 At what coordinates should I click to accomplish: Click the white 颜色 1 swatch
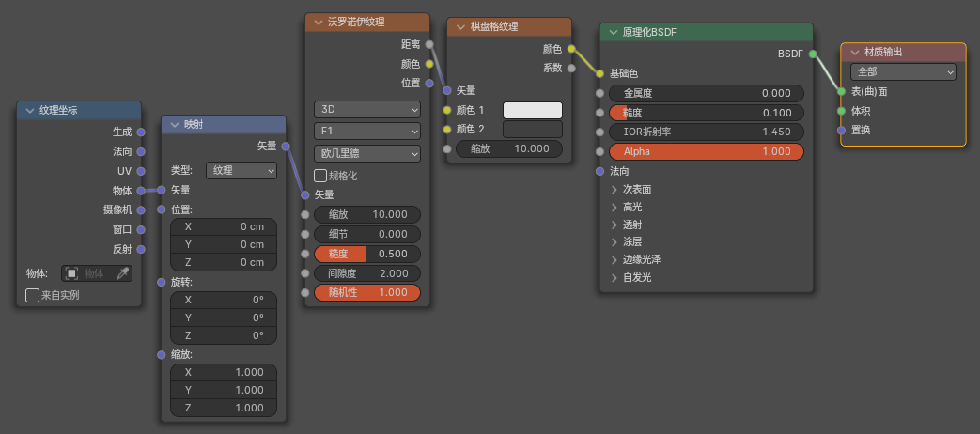click(x=533, y=110)
